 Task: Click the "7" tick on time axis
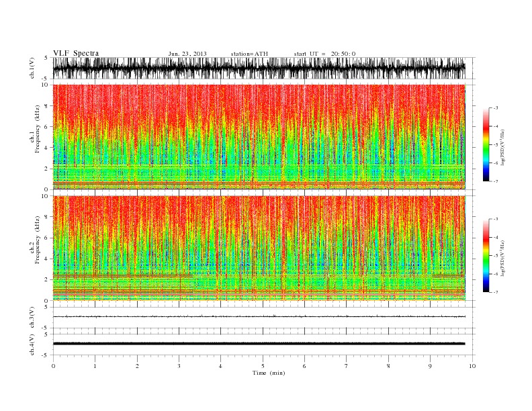[x=347, y=366]
